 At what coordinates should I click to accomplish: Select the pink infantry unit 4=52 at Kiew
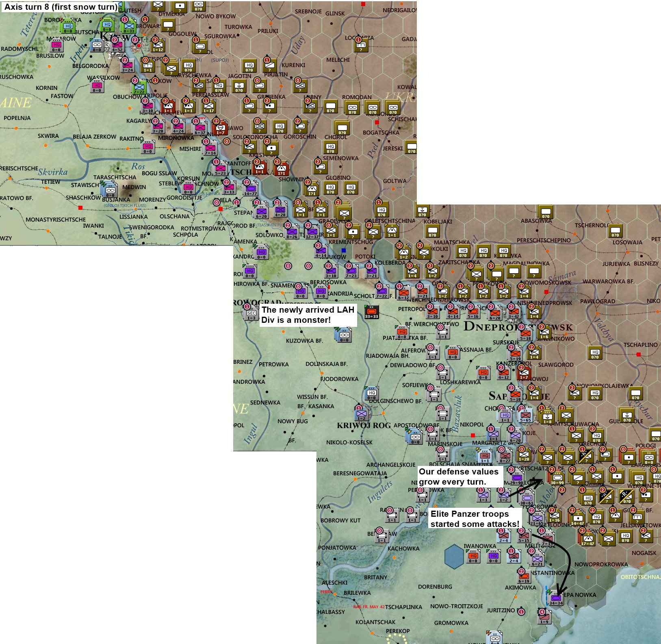click(117, 46)
